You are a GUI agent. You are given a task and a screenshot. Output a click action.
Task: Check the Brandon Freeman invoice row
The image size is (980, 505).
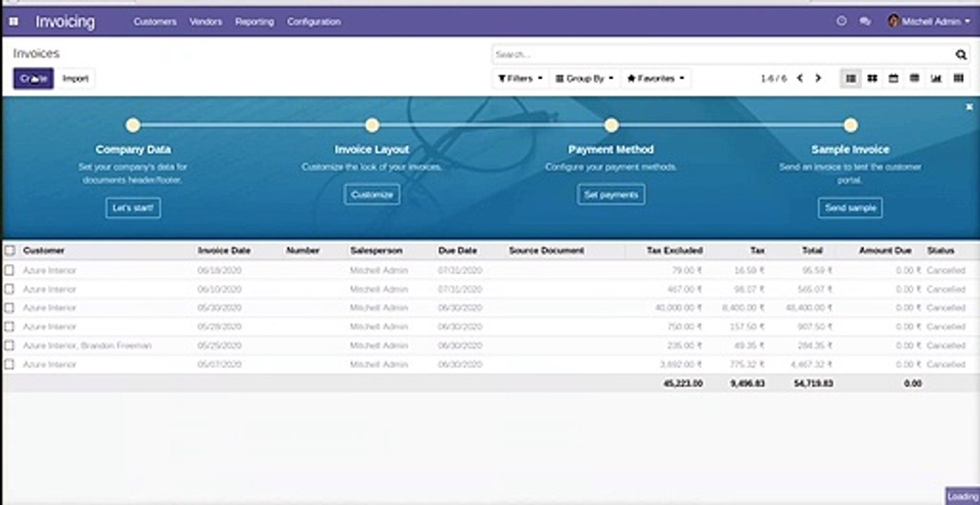pos(10,346)
